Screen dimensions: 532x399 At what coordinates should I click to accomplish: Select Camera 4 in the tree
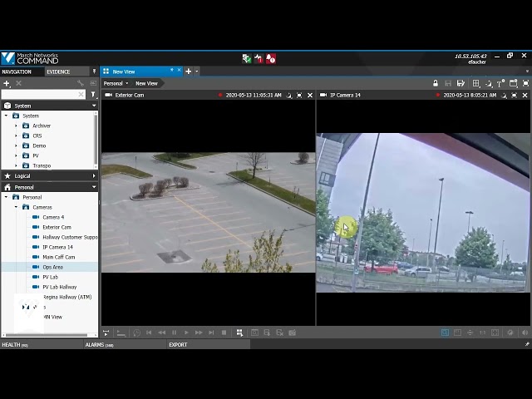coord(53,217)
